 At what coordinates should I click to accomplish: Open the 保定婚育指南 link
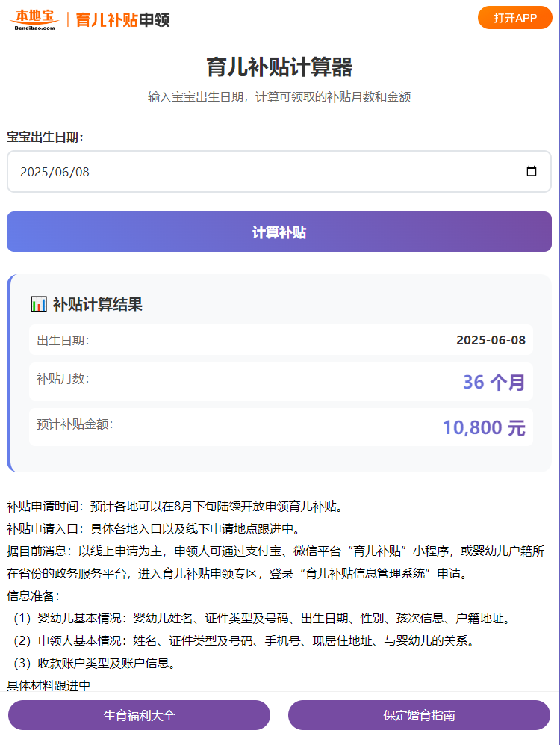pos(419,715)
